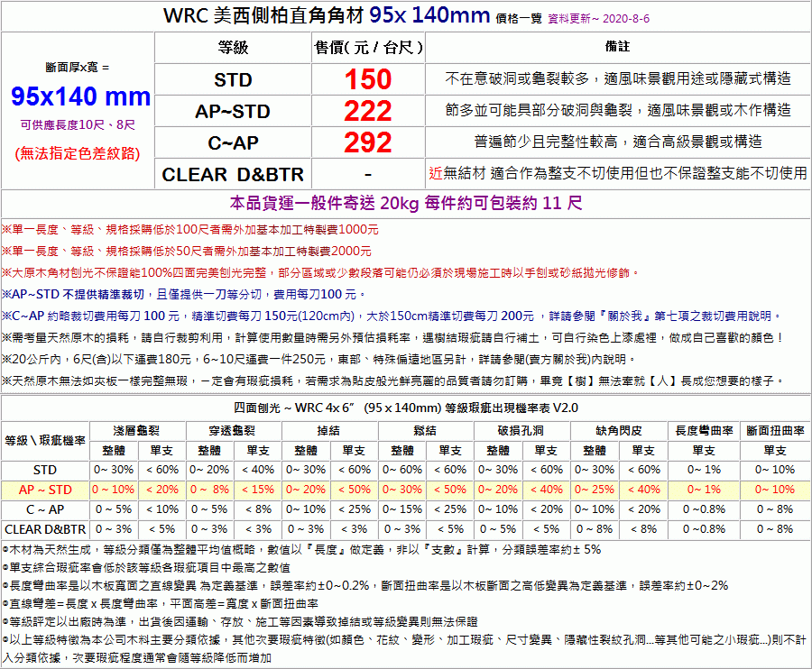Click the title 'WRC 美西側柏直角角材'
This screenshot has height=669, width=812.
264,15
